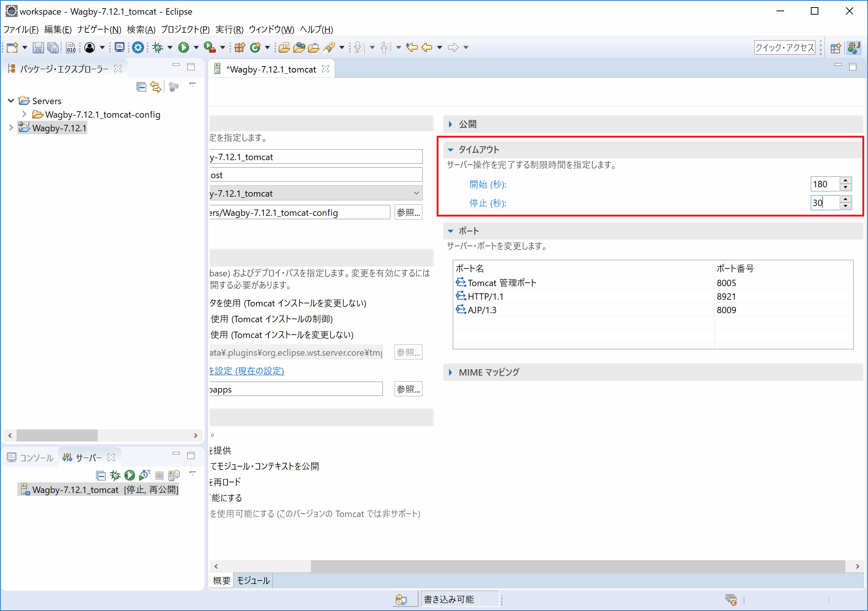Increase the 開始 (秒) value with up arrow
This screenshot has width=868, height=611.
(x=845, y=180)
